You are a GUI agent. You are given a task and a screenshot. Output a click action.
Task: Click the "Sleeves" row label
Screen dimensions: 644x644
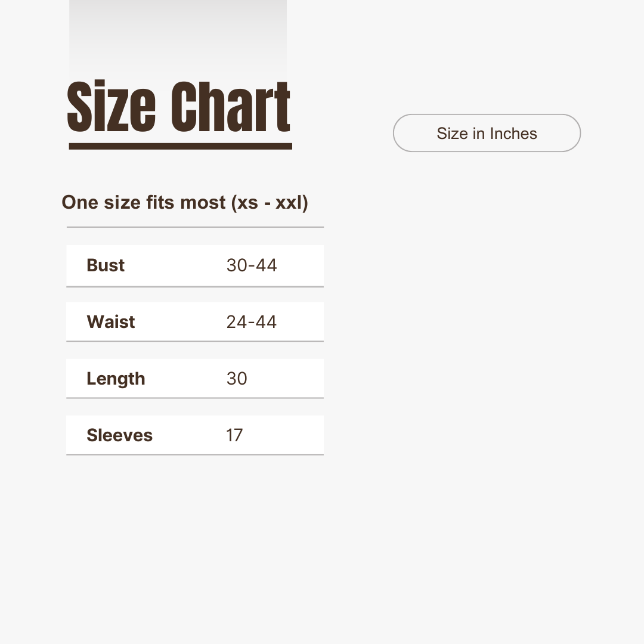point(119,435)
